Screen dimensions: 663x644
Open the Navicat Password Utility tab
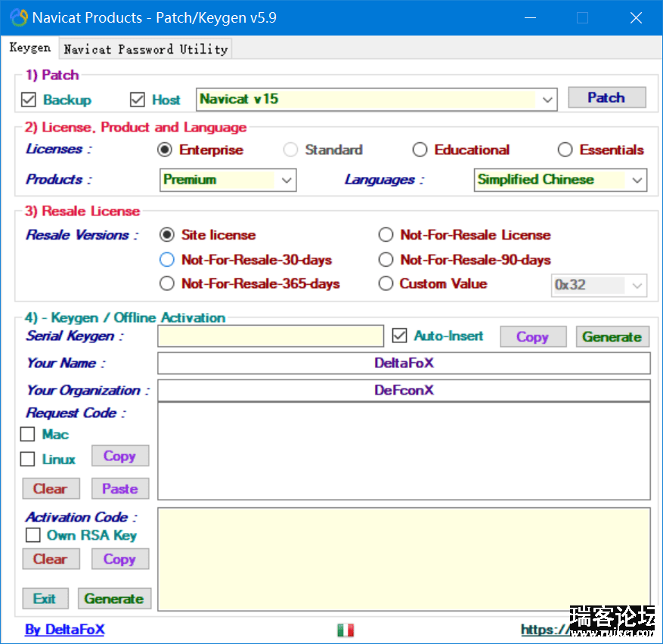pos(145,49)
